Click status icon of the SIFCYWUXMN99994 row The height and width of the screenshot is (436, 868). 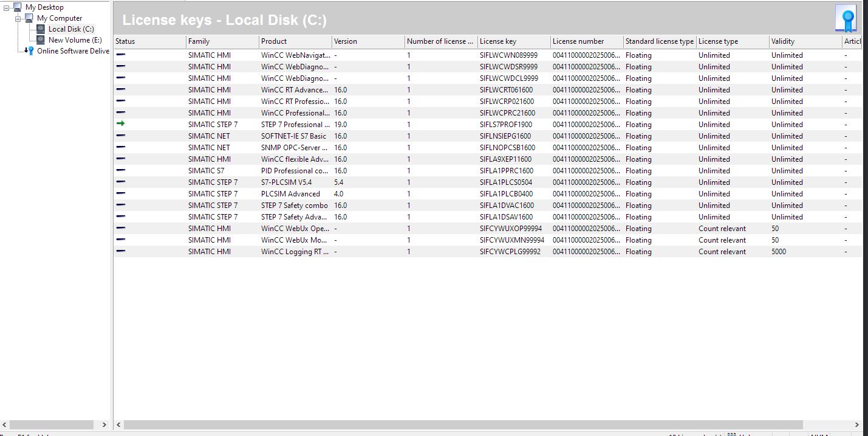point(120,240)
